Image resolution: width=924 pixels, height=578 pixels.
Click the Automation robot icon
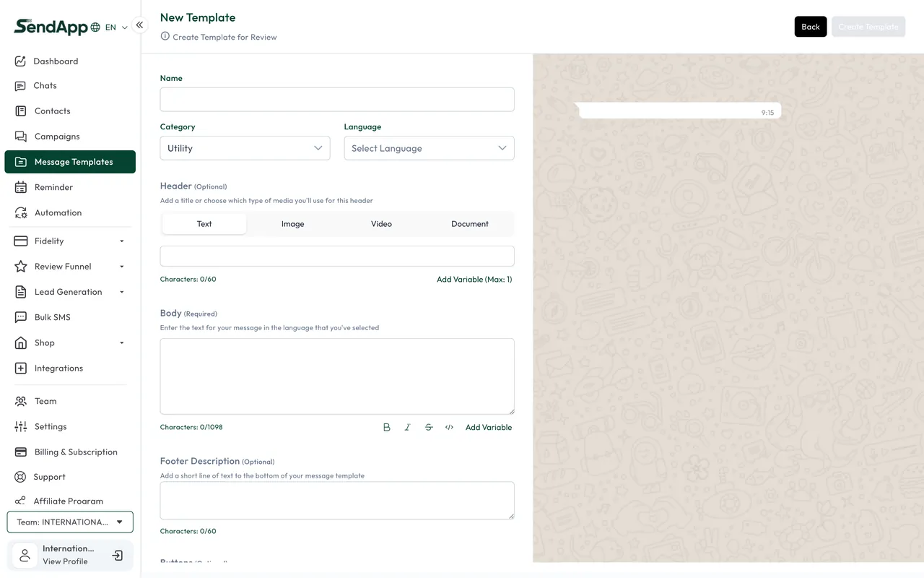[20, 212]
